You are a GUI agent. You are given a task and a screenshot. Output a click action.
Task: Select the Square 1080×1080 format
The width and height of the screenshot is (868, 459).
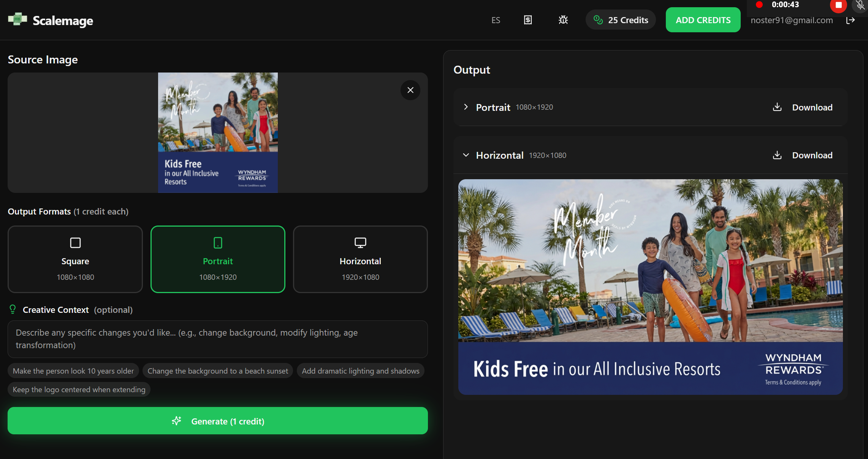[x=75, y=259]
